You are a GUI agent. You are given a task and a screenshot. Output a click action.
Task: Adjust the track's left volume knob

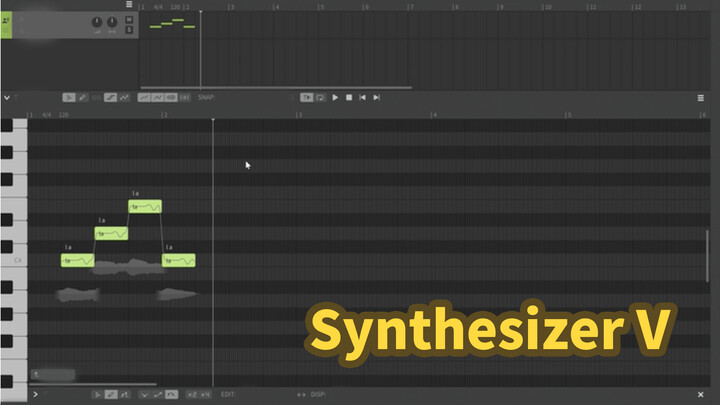click(x=97, y=22)
